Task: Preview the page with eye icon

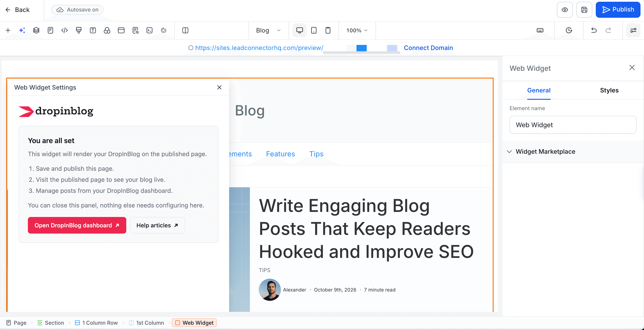Action: (565, 10)
